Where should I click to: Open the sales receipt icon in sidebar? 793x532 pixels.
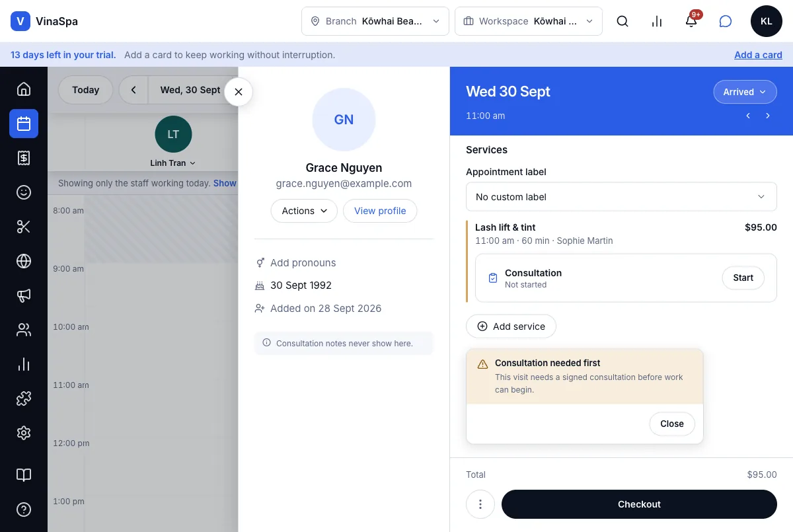24,158
